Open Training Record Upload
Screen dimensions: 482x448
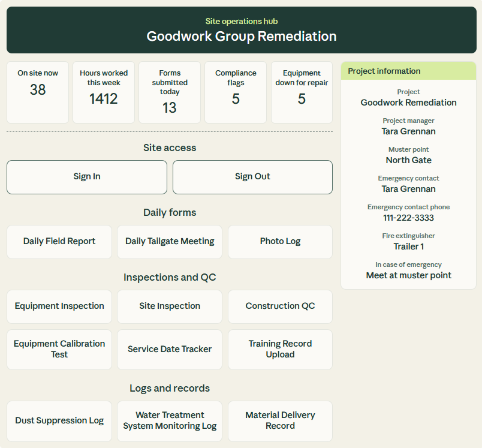tap(280, 349)
